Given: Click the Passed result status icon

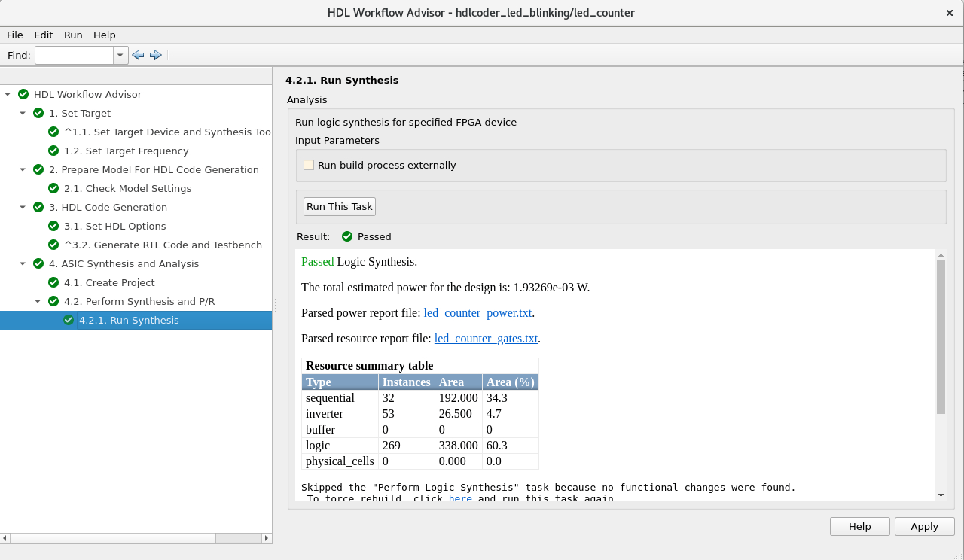Looking at the screenshot, I should pos(347,236).
